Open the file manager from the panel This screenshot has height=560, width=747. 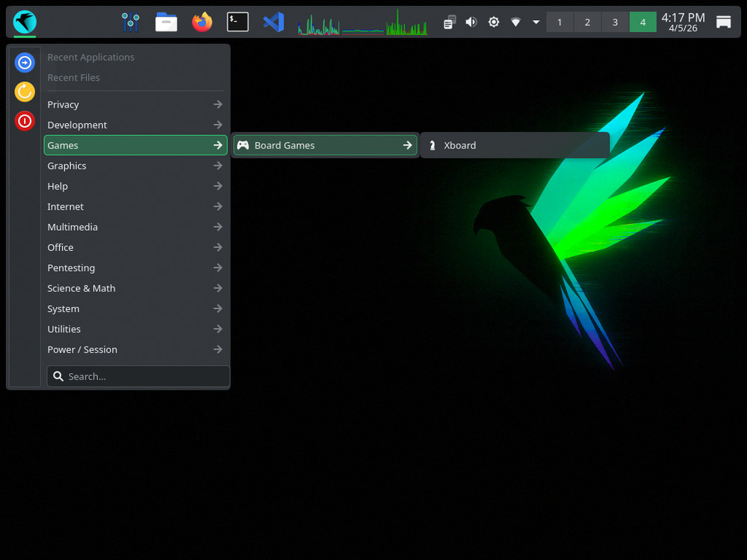click(x=166, y=22)
